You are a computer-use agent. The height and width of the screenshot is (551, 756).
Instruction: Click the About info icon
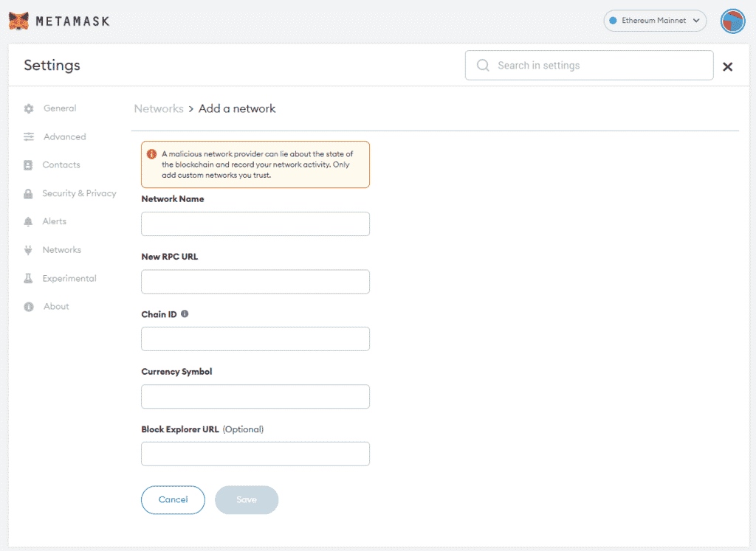[28, 306]
